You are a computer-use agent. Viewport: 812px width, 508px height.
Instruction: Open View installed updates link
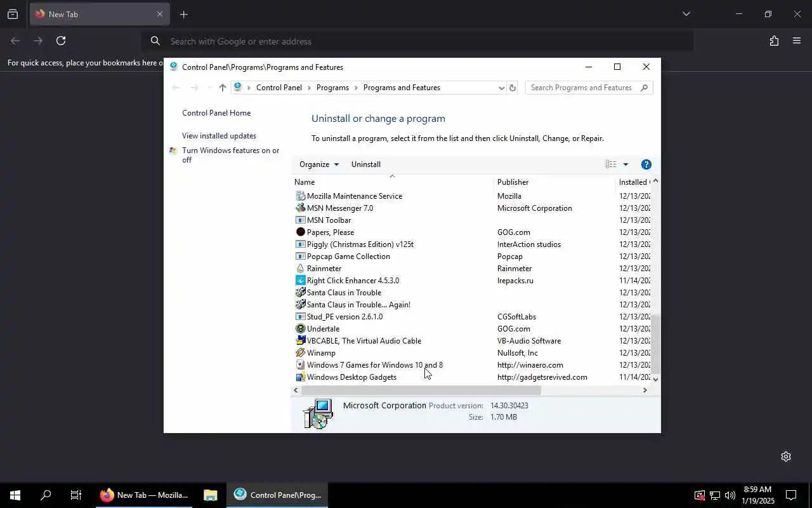[x=219, y=136]
